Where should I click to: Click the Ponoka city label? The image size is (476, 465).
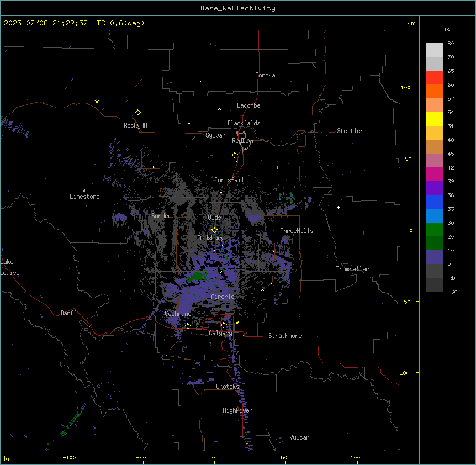[x=265, y=75]
